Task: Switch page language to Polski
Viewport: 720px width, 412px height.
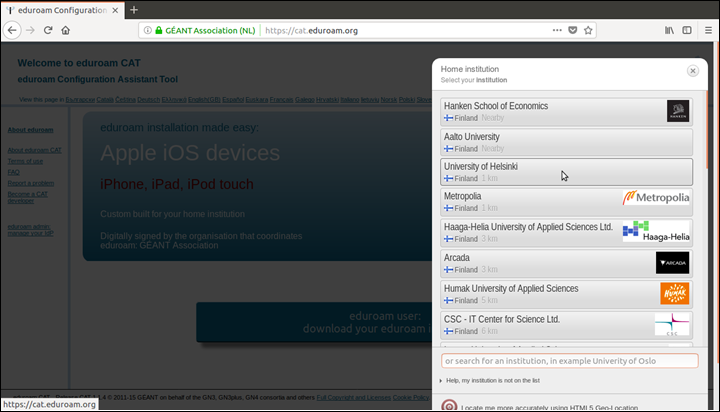Action: pos(407,100)
